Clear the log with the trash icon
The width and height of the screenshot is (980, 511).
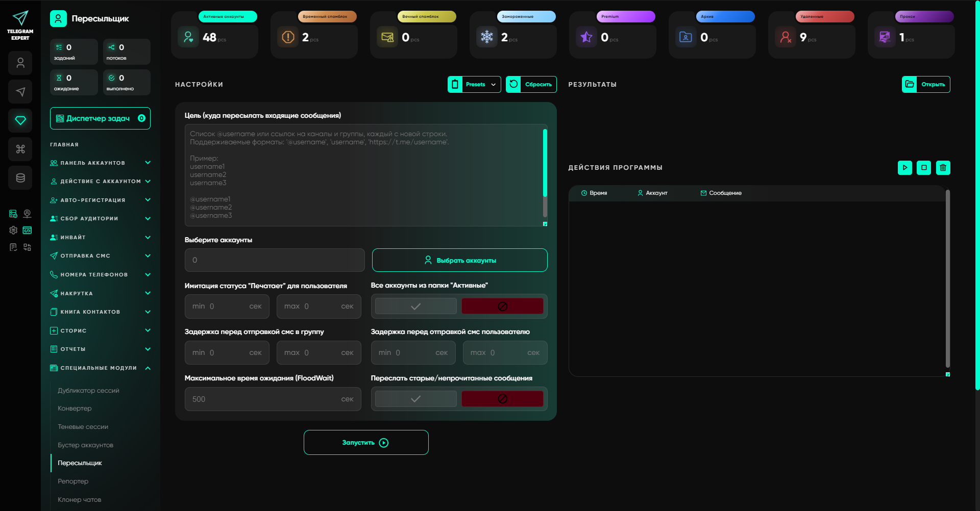pos(943,168)
